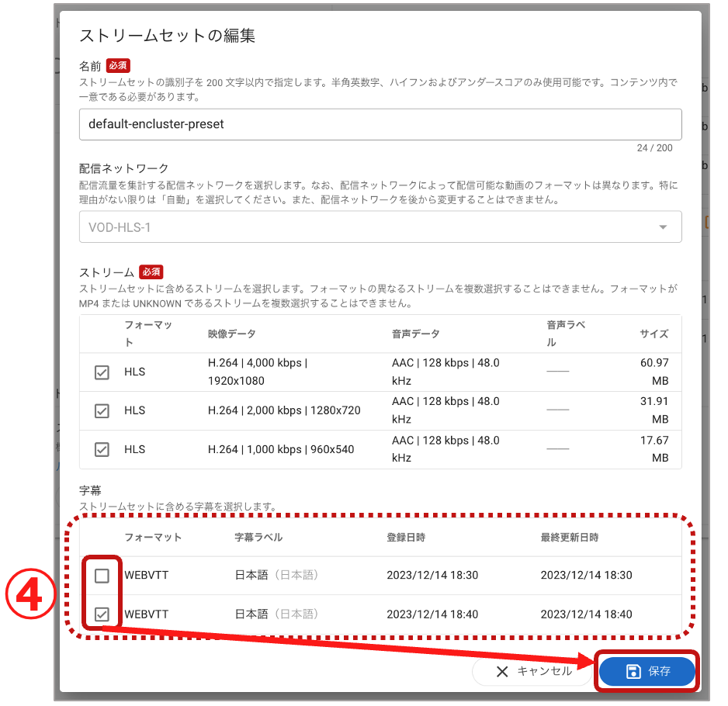The height and width of the screenshot is (706, 728).
Task: Click the フォーマット header in the stream table
Action: pyautogui.click(x=148, y=334)
